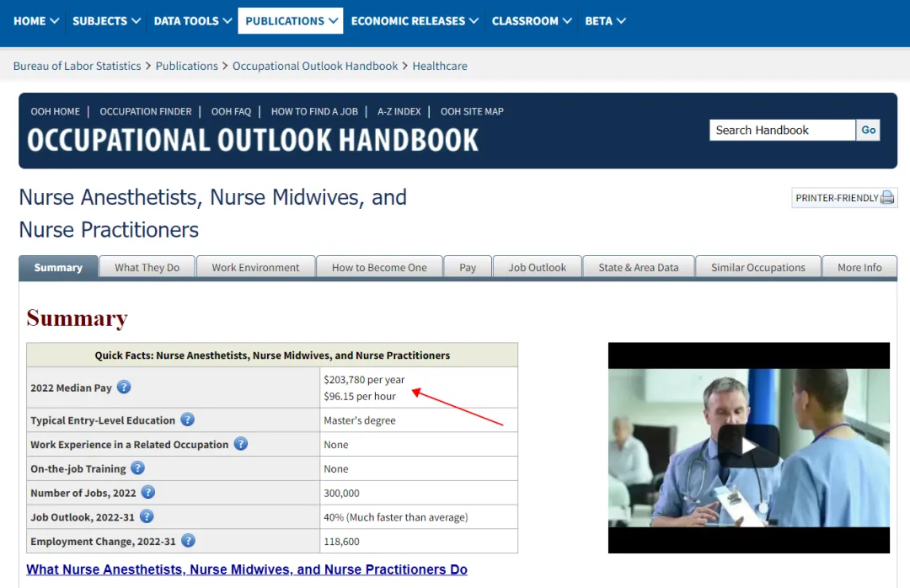Open What Nurse Anesthetists... Do link
This screenshot has width=910, height=588.
click(x=247, y=569)
